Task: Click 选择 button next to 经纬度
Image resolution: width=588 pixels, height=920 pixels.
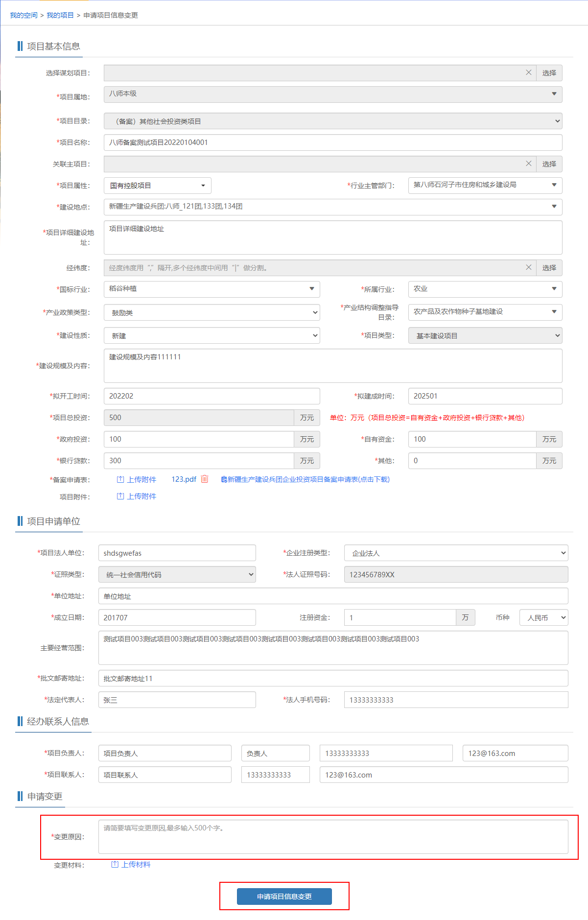Action: coord(549,268)
